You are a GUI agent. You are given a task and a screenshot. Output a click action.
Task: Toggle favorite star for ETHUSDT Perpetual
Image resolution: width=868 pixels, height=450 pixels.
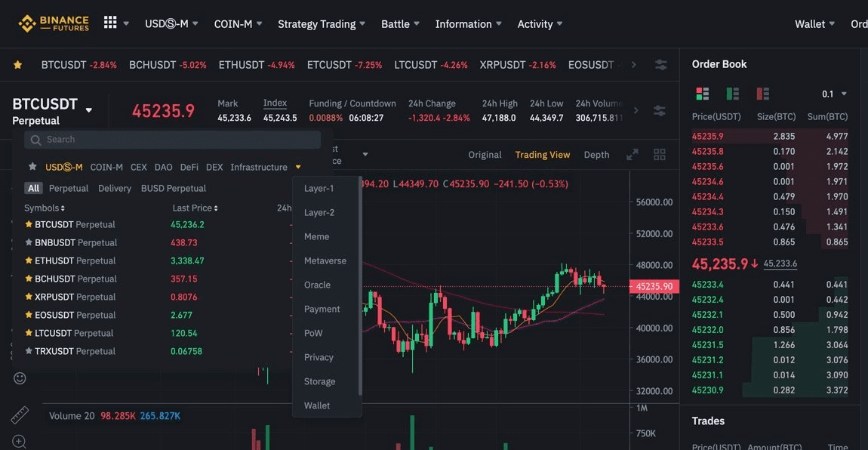click(29, 260)
